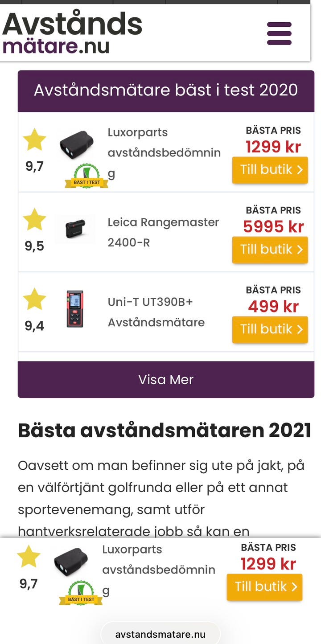Click the star icon in the bottom sticky bar
The width and height of the screenshot is (321, 644).
29,557
